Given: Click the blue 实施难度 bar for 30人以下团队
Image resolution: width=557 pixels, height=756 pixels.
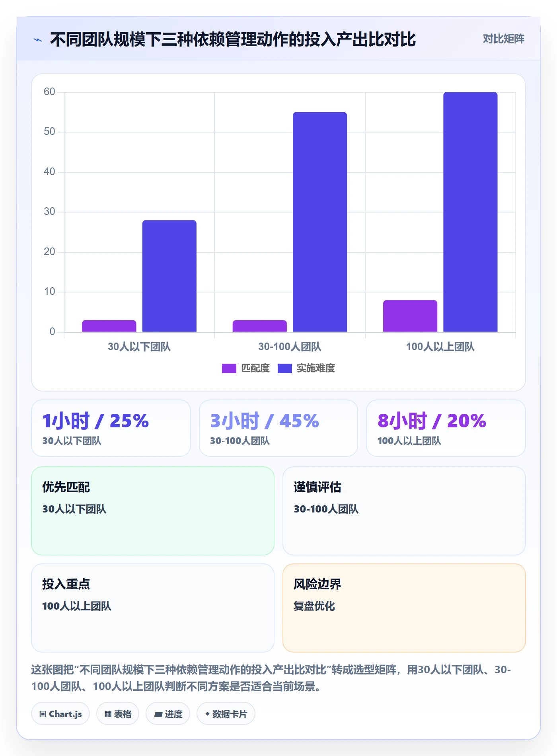Looking at the screenshot, I should (169, 276).
